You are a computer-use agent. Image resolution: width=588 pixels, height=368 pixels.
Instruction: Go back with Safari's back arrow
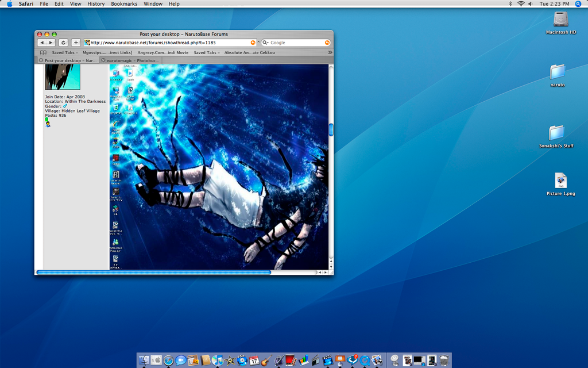pos(42,43)
